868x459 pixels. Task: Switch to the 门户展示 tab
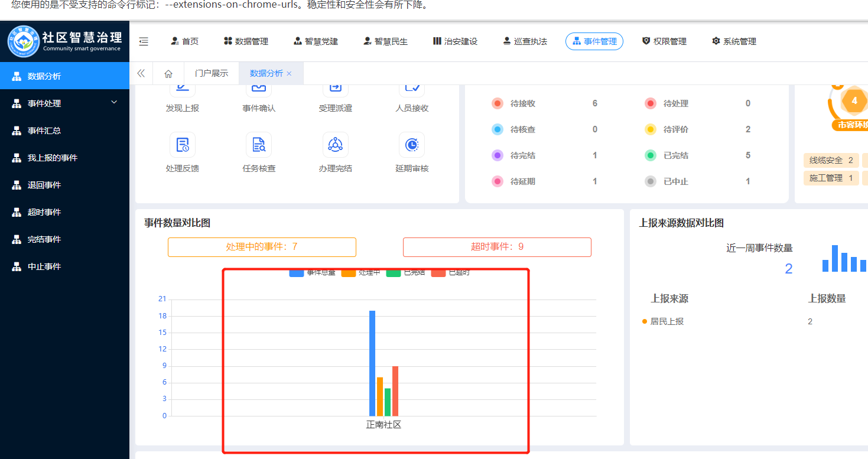point(212,73)
